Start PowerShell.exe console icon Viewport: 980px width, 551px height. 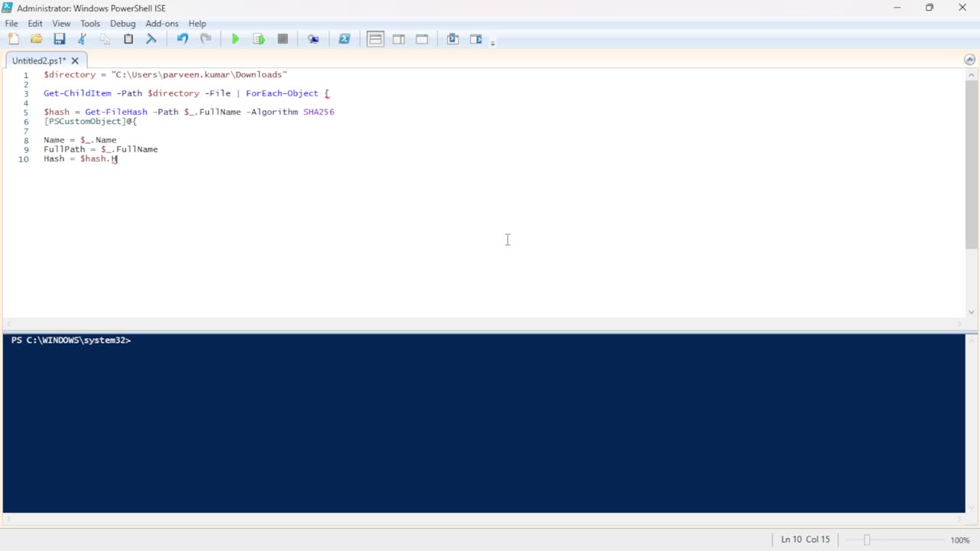345,39
